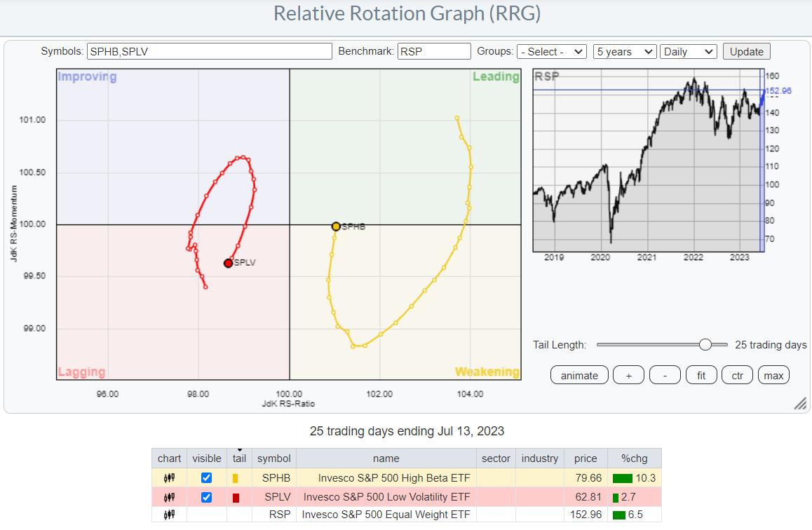This screenshot has width=812, height=530.
Task: Uncheck the SPHB visible checkbox
Action: coord(206,478)
